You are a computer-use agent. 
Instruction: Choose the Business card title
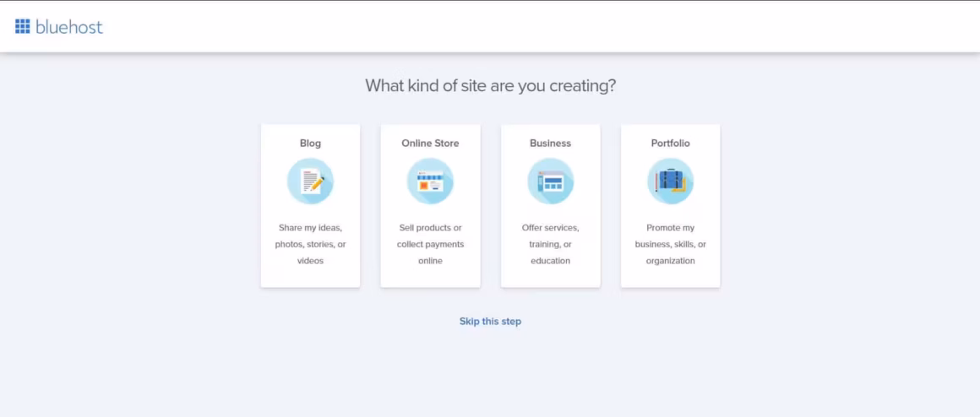click(x=551, y=143)
